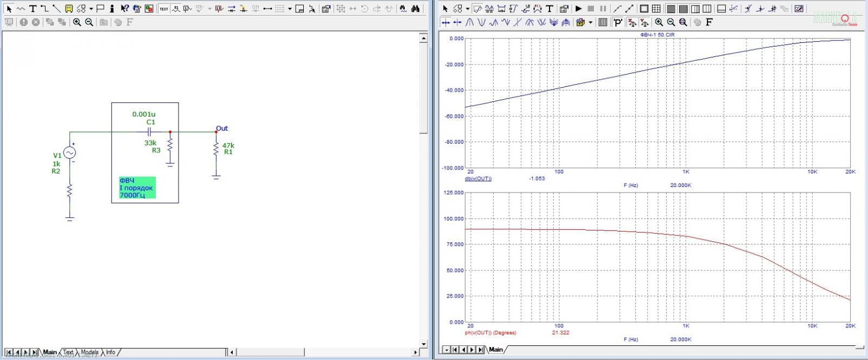Click the 33k resistor value
This screenshot has width=868, height=360.
click(x=150, y=143)
